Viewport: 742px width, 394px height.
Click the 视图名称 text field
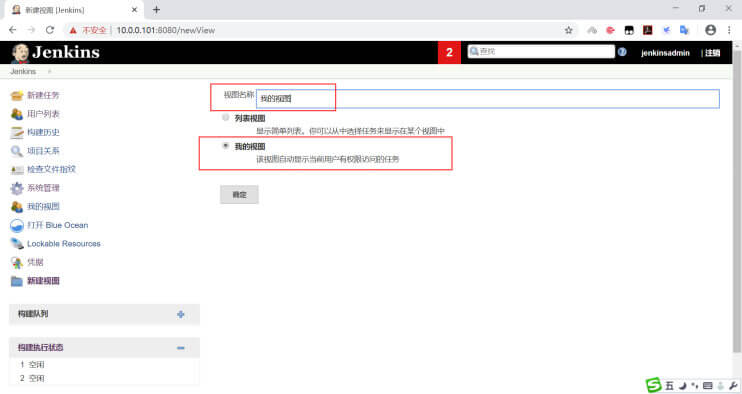click(487, 99)
